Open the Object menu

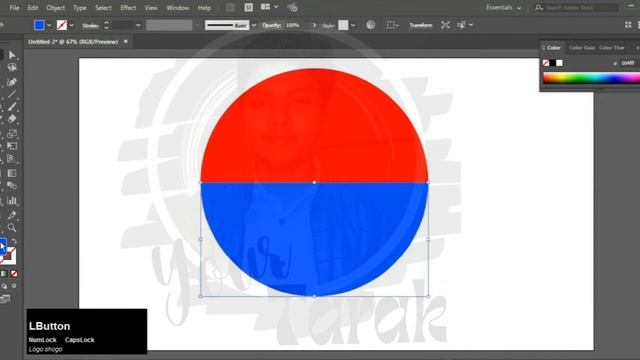tap(56, 8)
